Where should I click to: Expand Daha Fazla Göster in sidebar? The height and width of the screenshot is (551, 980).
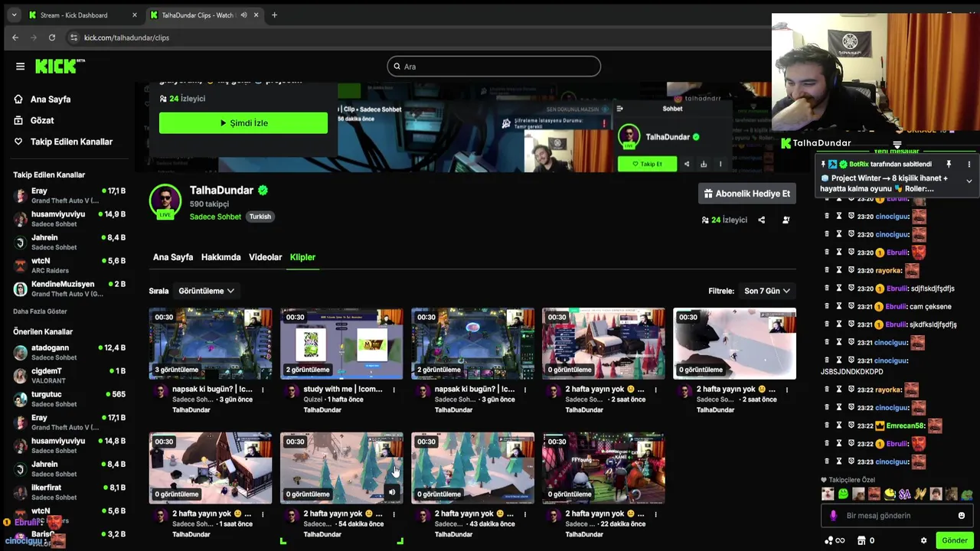click(x=40, y=311)
